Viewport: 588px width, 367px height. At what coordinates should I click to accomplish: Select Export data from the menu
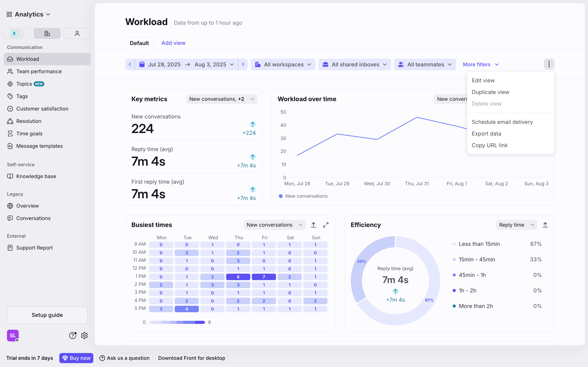click(486, 134)
